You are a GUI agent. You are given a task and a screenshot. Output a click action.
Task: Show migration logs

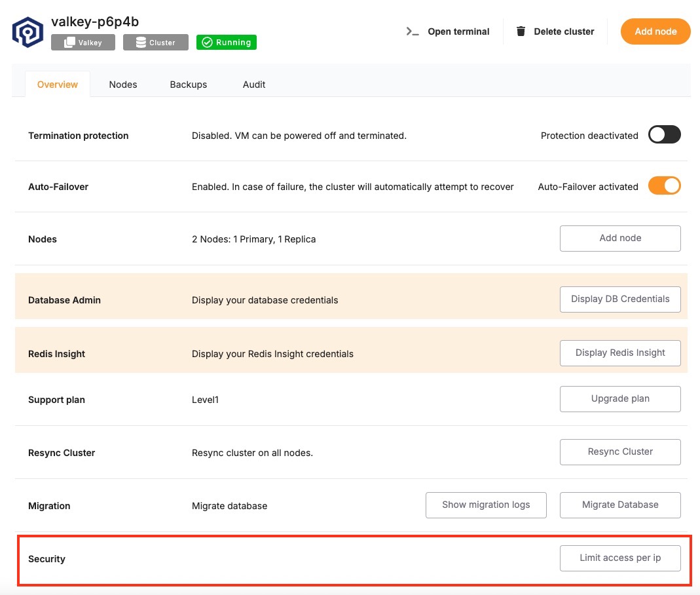(x=486, y=505)
